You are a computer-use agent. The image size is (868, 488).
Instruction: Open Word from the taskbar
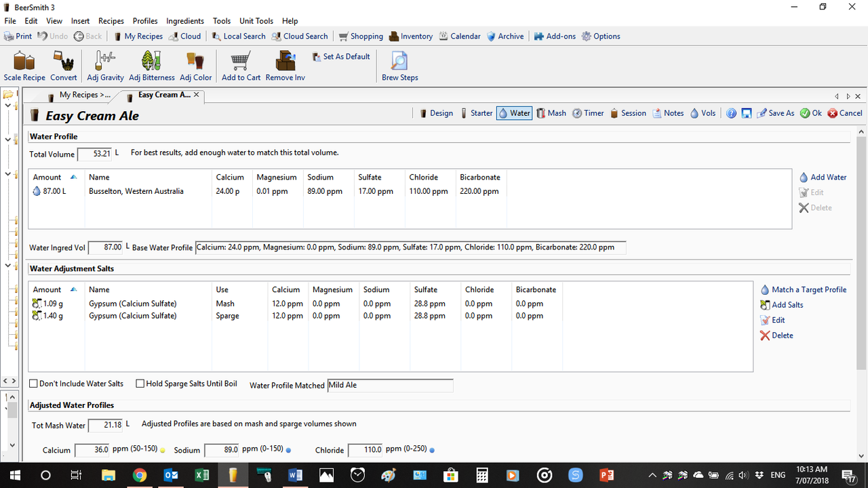point(295,475)
